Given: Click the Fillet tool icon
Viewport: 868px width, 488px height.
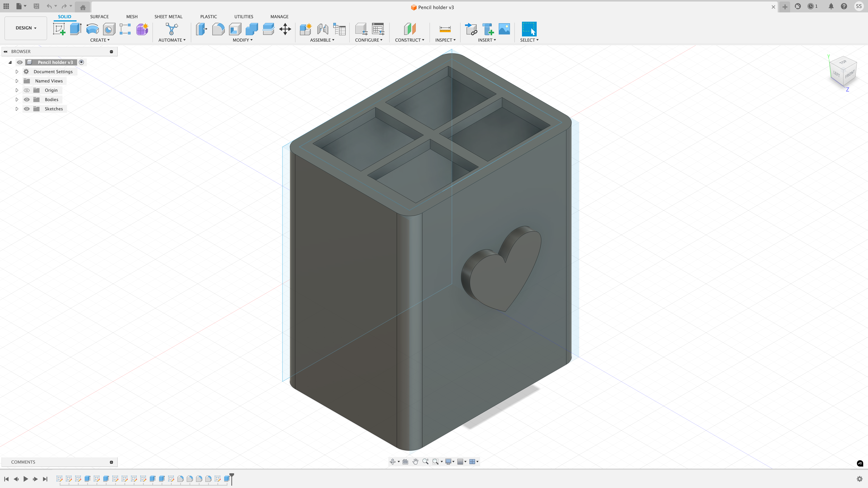Looking at the screenshot, I should (x=218, y=29).
